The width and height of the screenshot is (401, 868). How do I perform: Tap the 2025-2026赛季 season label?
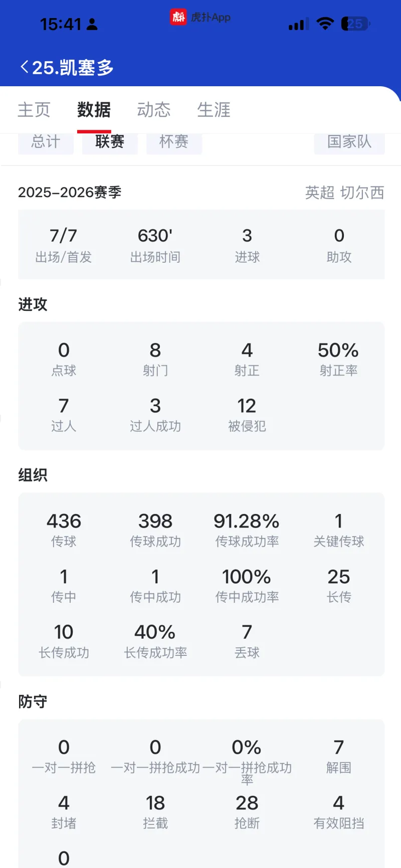pos(70,193)
